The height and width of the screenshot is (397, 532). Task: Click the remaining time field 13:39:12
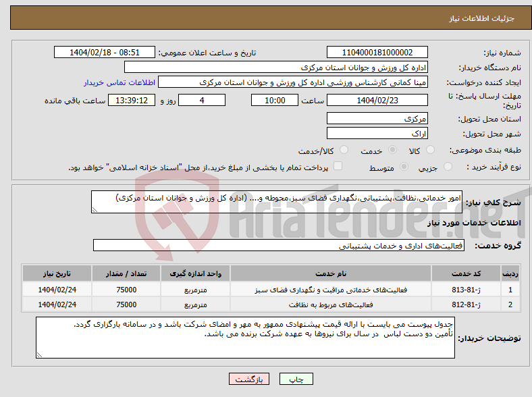(132, 100)
